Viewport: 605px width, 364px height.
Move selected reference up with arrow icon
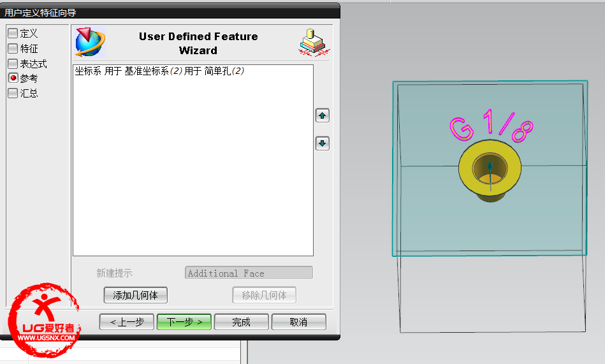[322, 115]
